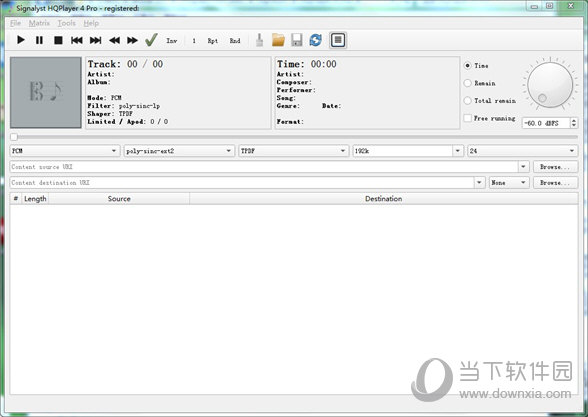The image size is (588, 417).
Task: Expand the Content source URI dropdown arrow
Action: (523, 167)
